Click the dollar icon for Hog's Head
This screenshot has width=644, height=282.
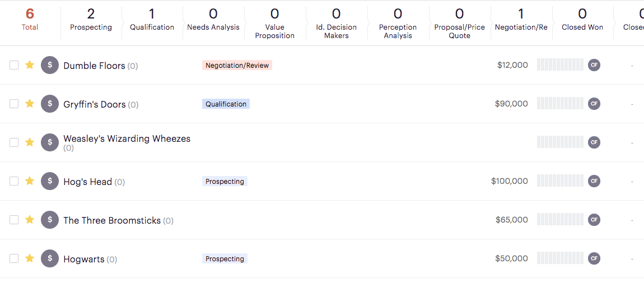click(x=50, y=181)
